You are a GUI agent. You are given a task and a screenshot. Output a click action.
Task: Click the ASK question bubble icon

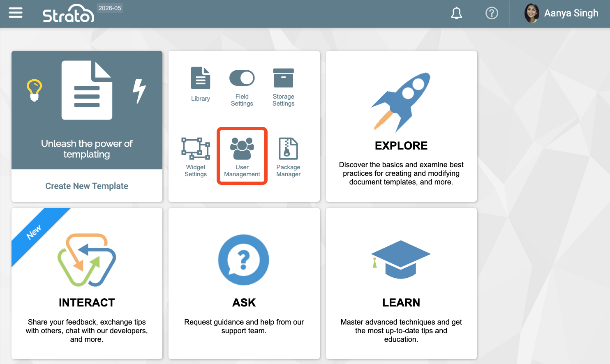244,260
